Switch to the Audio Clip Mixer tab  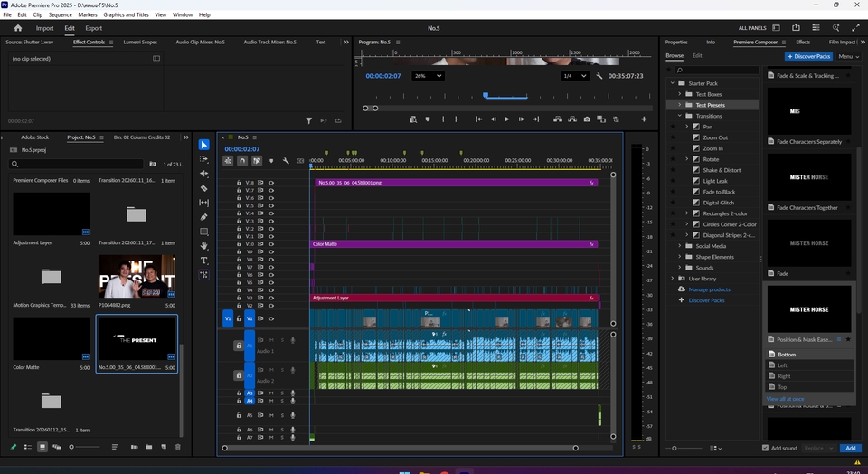[201, 43]
